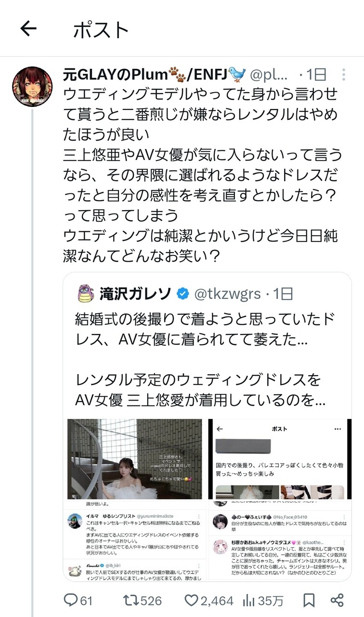Screen dimensions: 364x617
Task: Go back with the left arrow
Action: click(x=28, y=29)
